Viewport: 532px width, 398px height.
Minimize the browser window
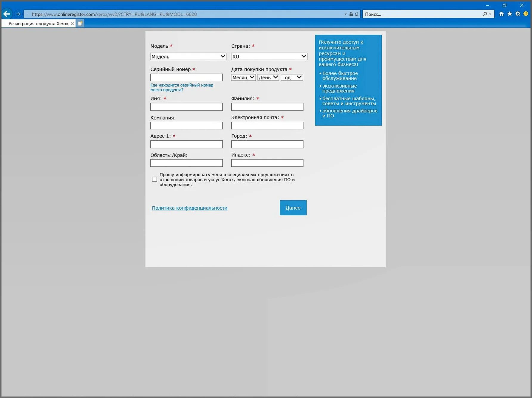(x=488, y=5)
